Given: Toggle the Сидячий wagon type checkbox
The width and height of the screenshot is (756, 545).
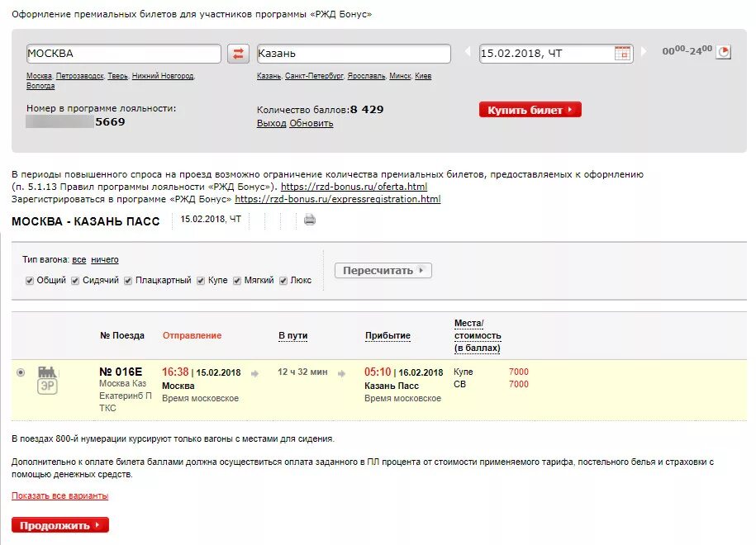Looking at the screenshot, I should point(75,281).
